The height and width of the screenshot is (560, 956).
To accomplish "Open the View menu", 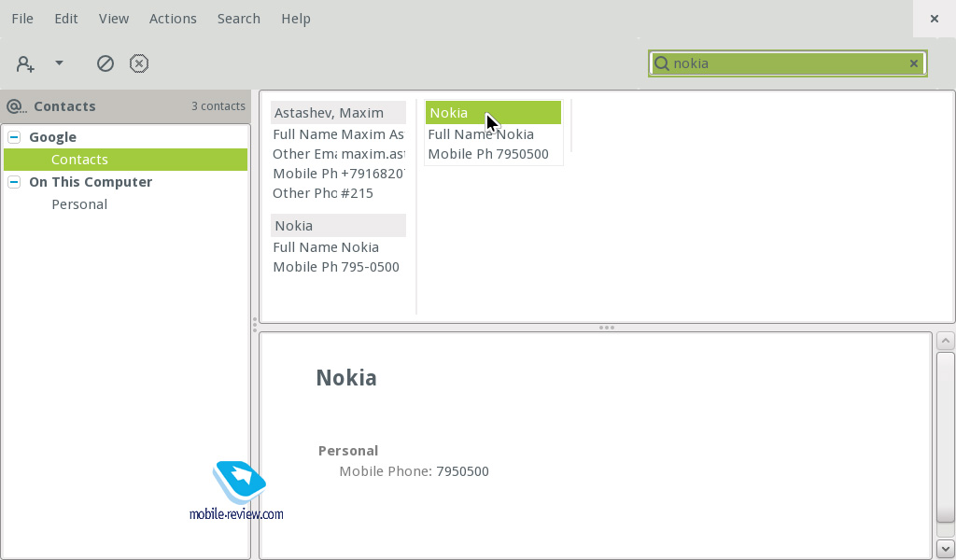I will coord(114,19).
